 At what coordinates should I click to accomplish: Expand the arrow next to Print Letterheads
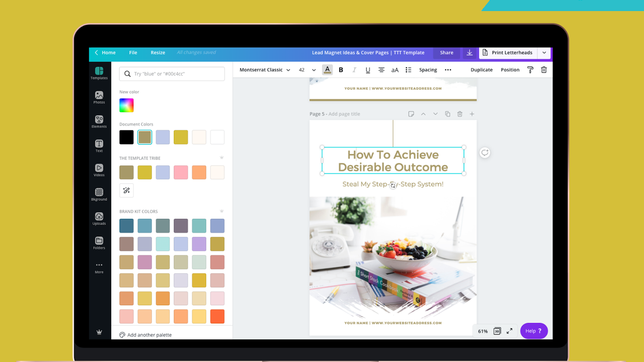544,53
